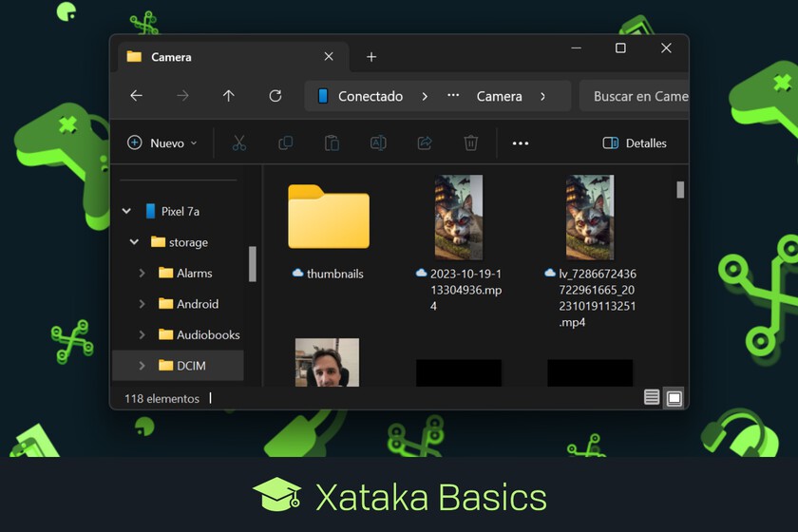Click the Buscar en Camera search box
The height and width of the screenshot is (532, 798).
(636, 96)
